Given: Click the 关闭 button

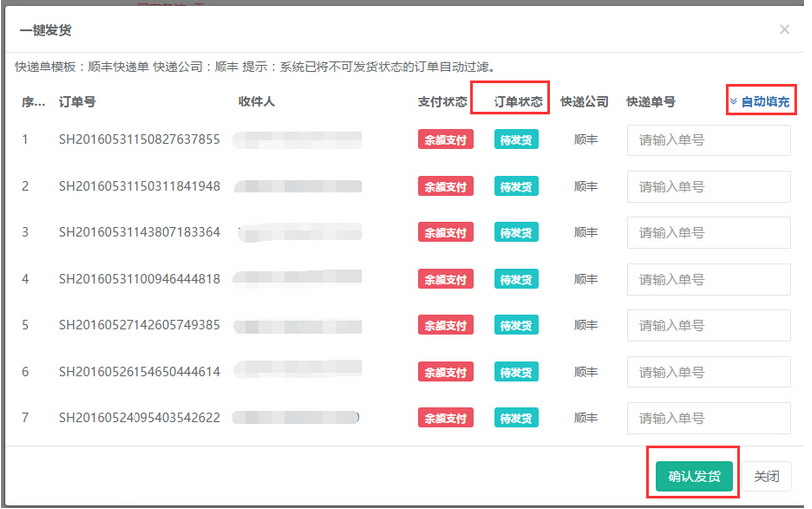Looking at the screenshot, I should [767, 476].
